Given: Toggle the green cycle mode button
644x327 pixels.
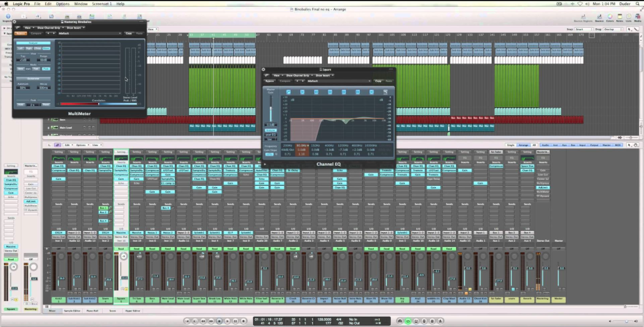Looking at the screenshot, I should point(408,321).
